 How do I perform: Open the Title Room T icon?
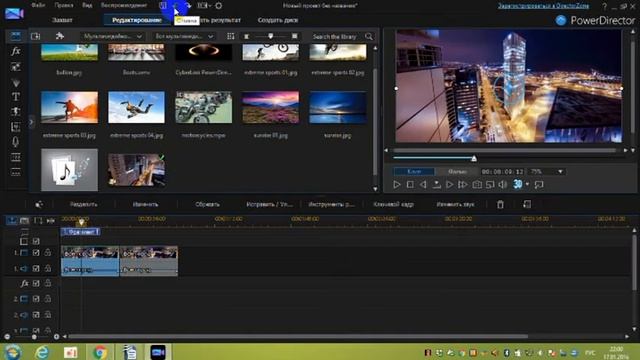[16, 97]
